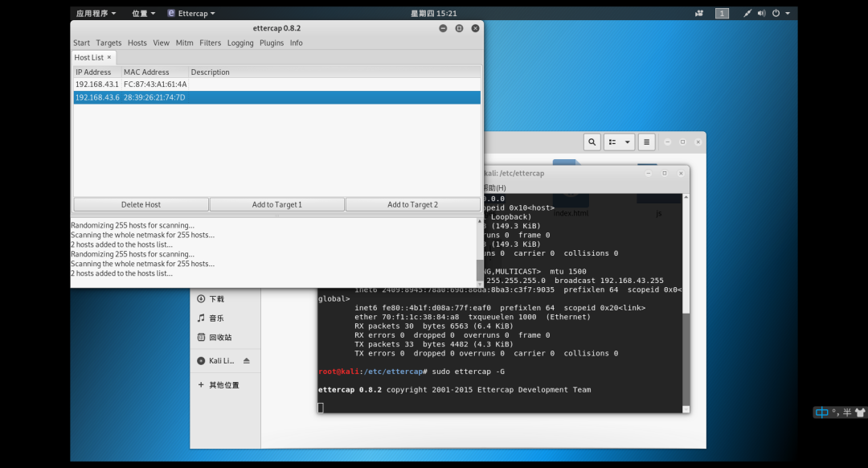Click the Chinese input method 中 icon
The height and width of the screenshot is (468, 868).
pos(822,412)
